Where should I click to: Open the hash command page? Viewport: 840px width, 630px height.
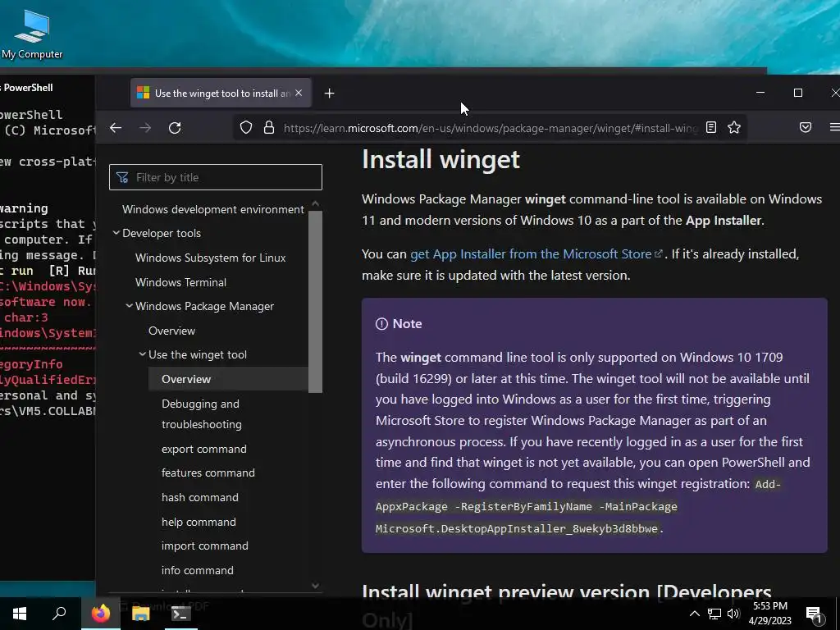click(200, 497)
